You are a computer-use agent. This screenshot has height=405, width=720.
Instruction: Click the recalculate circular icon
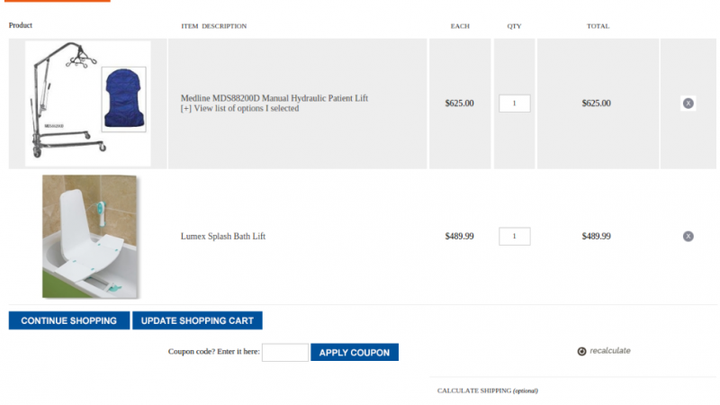click(581, 351)
